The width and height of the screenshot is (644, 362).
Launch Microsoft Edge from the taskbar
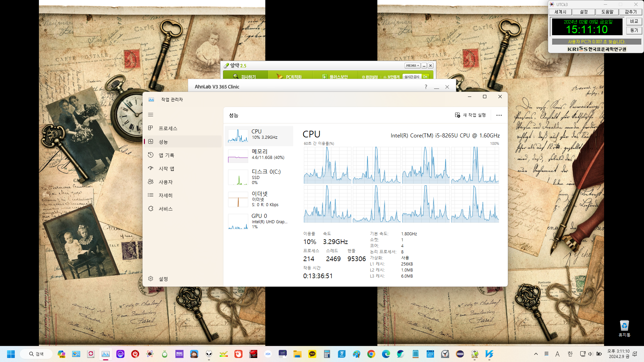point(386,354)
